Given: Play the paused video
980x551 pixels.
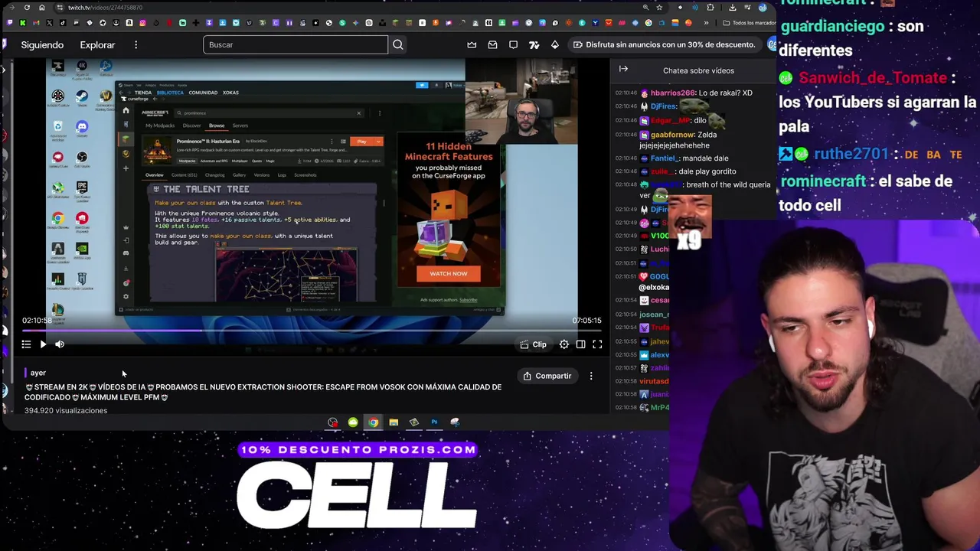Looking at the screenshot, I should pyautogui.click(x=43, y=344).
